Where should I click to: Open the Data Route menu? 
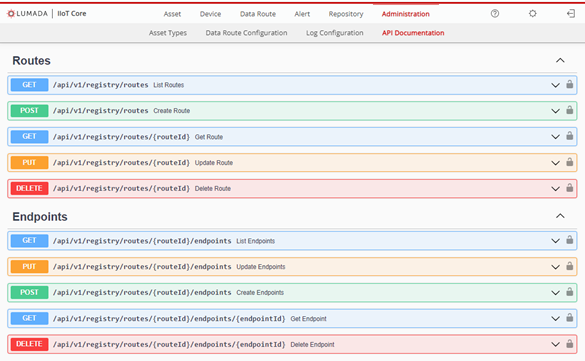(258, 14)
